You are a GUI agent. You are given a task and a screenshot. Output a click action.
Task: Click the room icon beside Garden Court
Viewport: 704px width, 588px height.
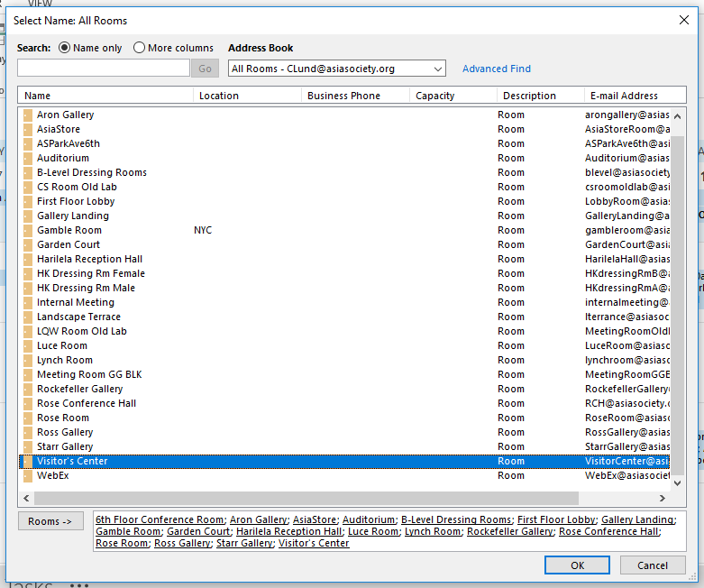28,244
